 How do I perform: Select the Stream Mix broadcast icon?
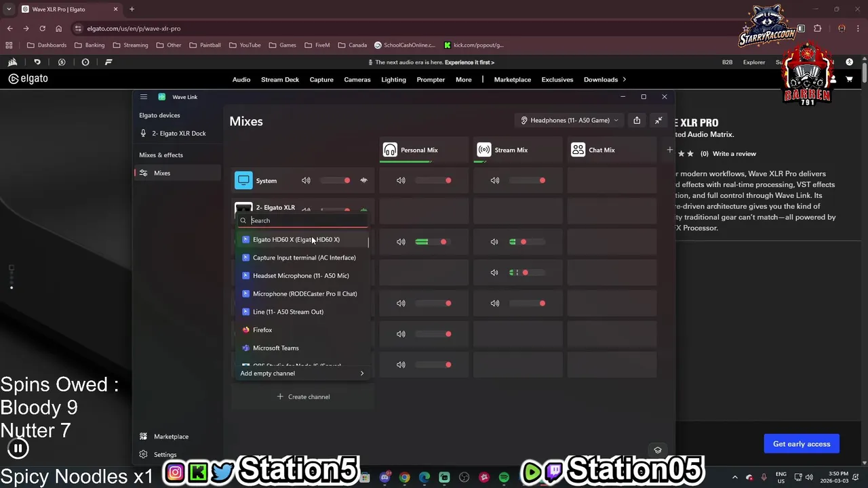click(x=484, y=150)
